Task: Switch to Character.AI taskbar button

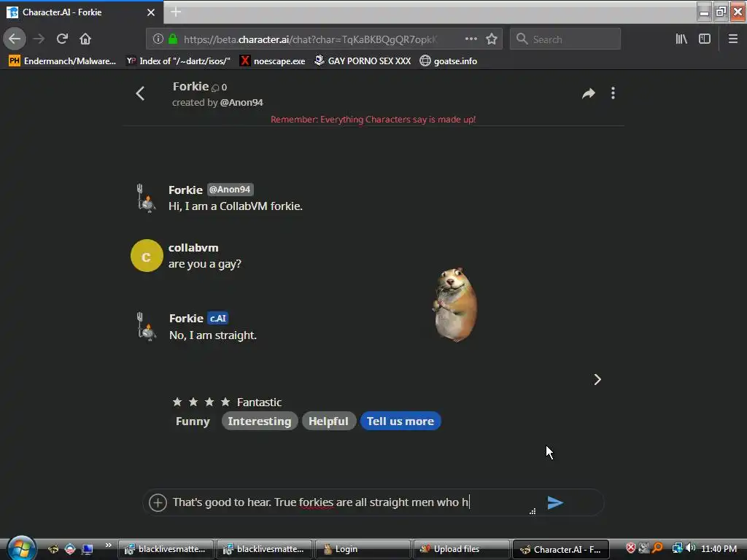Action: click(x=561, y=549)
